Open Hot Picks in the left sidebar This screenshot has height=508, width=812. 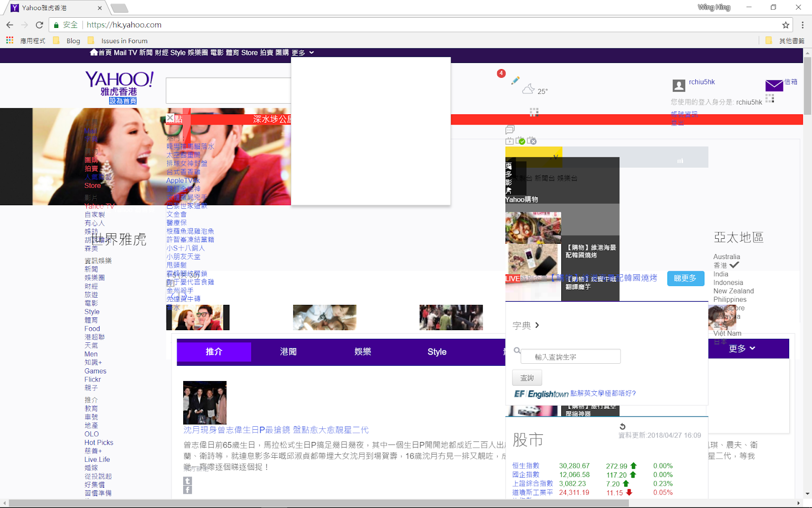(x=99, y=442)
